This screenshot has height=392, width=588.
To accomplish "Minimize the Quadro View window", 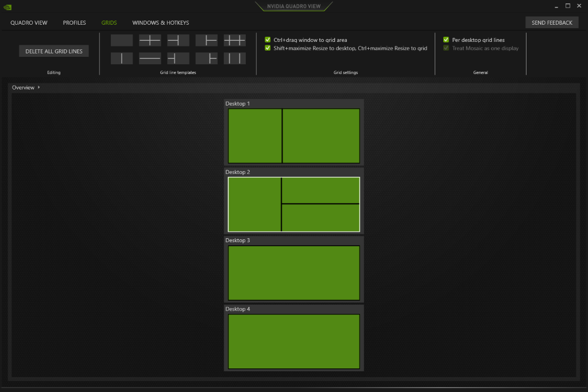I will click(556, 6).
